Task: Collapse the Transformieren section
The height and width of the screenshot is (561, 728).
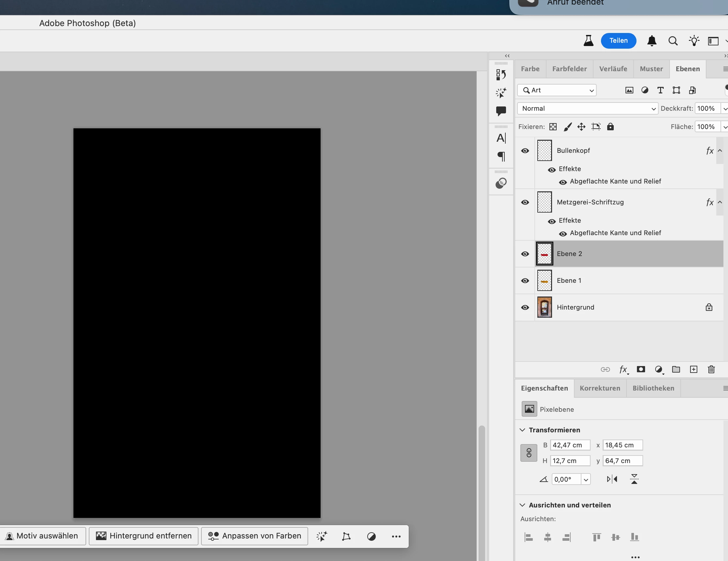Action: pos(522,430)
